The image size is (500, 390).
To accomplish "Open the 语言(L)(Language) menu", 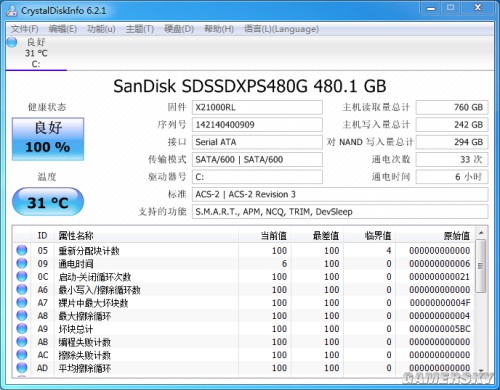I will tap(281, 29).
